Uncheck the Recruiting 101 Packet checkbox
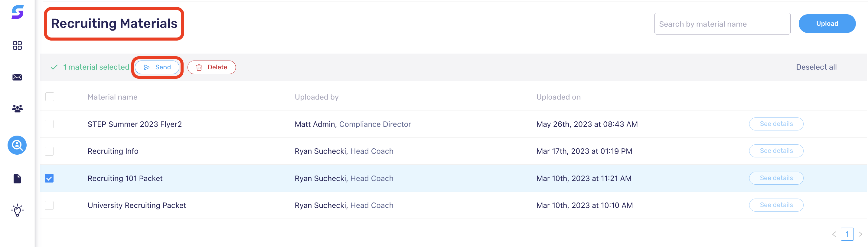 tap(49, 178)
